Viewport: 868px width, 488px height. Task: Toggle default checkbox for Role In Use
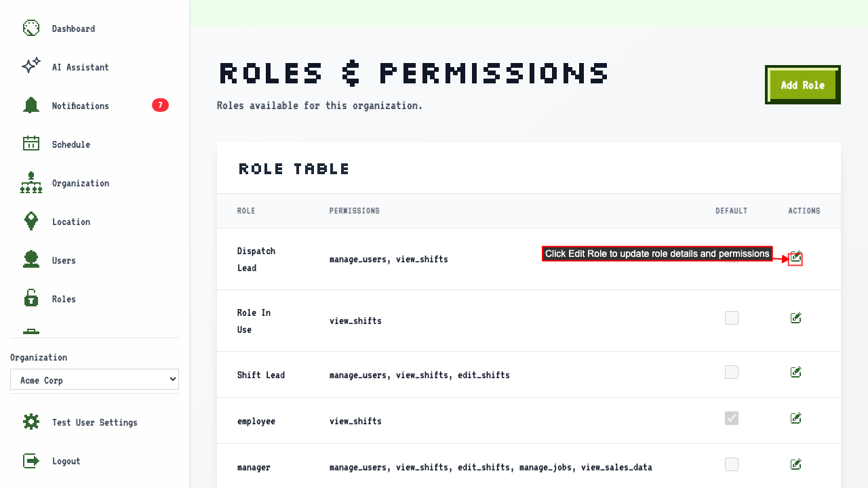coord(732,318)
